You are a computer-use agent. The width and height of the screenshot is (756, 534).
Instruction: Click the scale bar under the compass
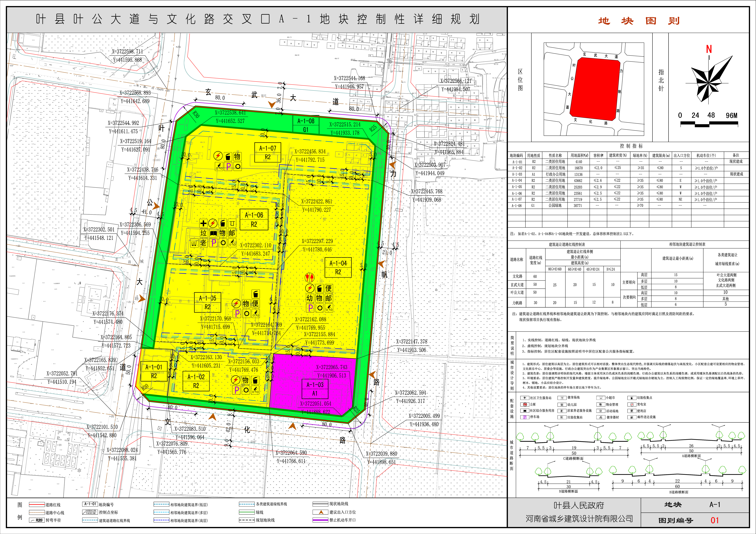(x=709, y=124)
